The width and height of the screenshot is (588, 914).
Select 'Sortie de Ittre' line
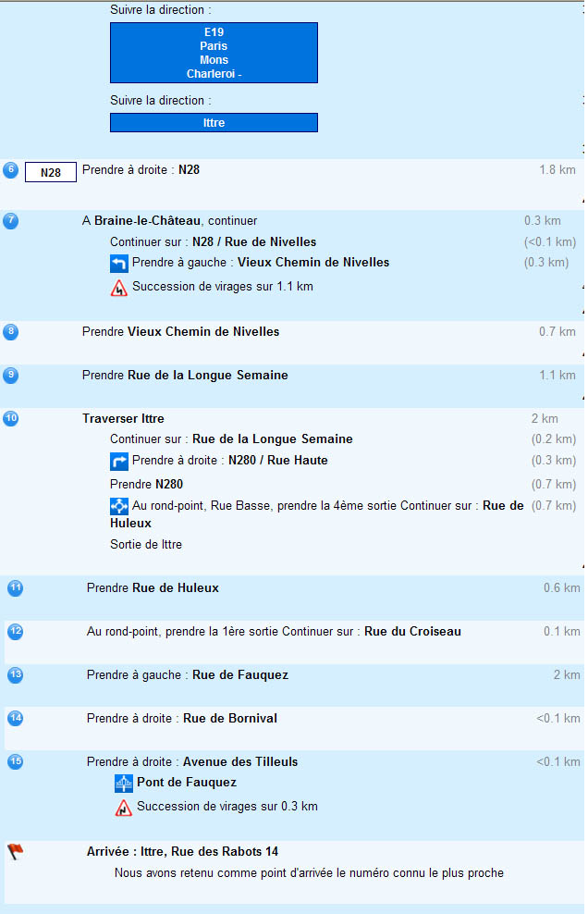[146, 545]
